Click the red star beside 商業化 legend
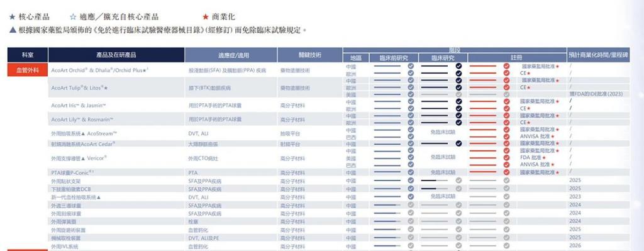Screen dimensions: 644x251 point(206,17)
